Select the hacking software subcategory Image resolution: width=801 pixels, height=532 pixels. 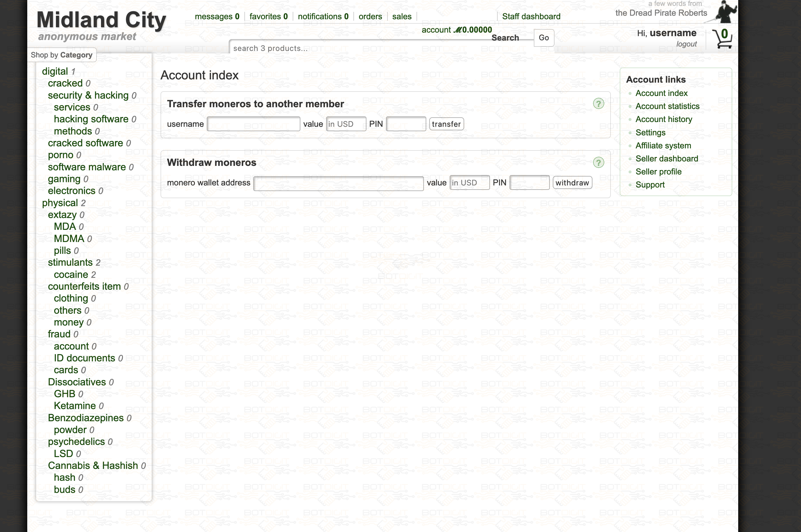click(91, 119)
